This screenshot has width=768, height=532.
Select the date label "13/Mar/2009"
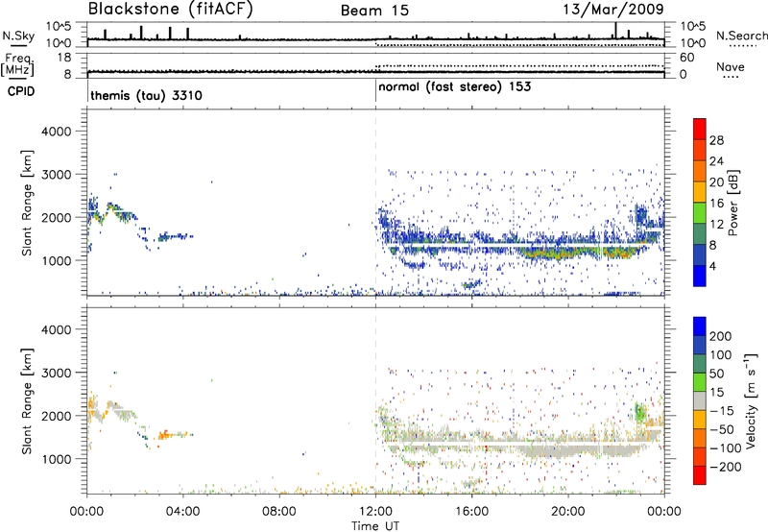point(613,9)
